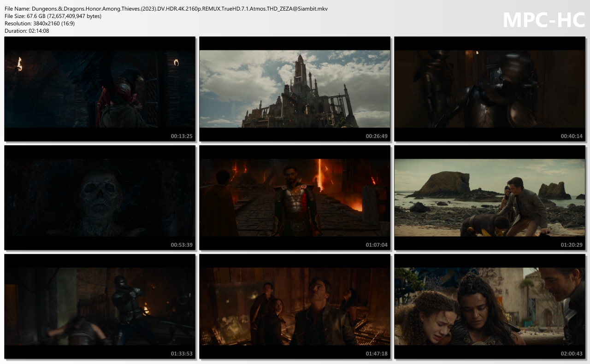Open the skull thumbnail at 00:53:39

100,198
